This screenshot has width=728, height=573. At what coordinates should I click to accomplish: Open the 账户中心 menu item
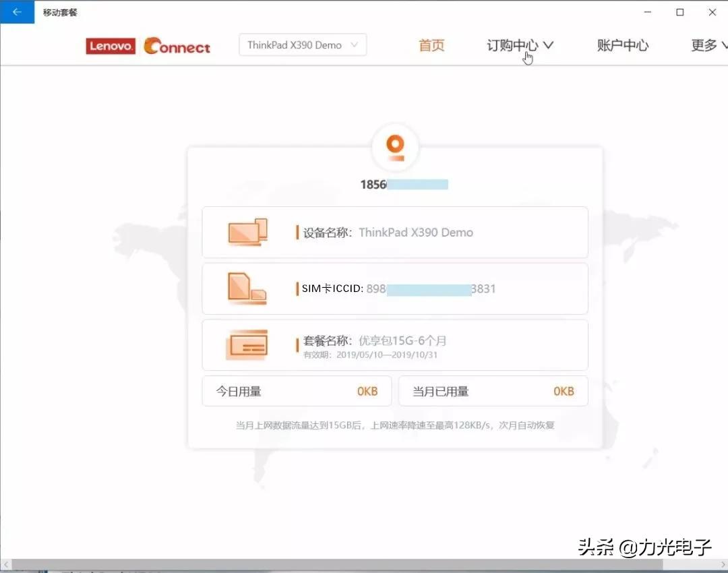pyautogui.click(x=622, y=44)
